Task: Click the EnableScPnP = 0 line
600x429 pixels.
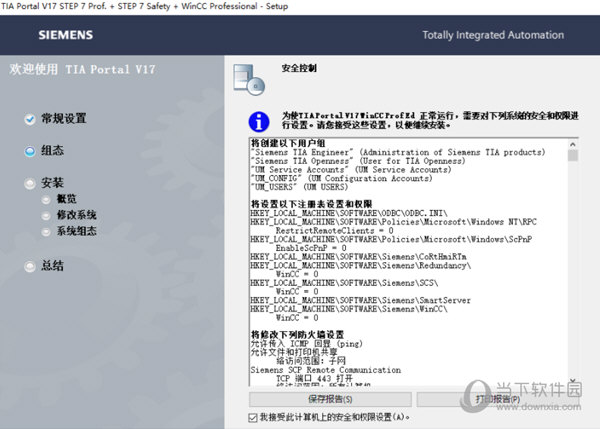Action: click(x=311, y=248)
